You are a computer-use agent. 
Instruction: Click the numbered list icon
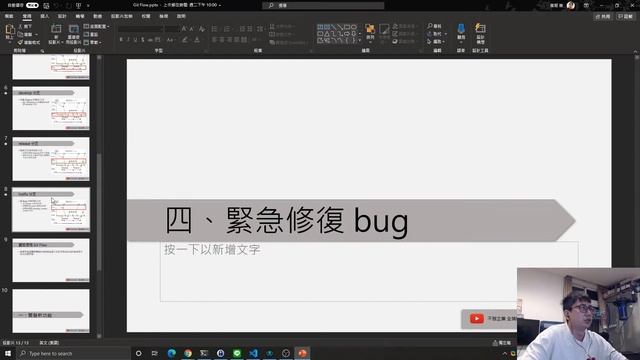click(227, 29)
